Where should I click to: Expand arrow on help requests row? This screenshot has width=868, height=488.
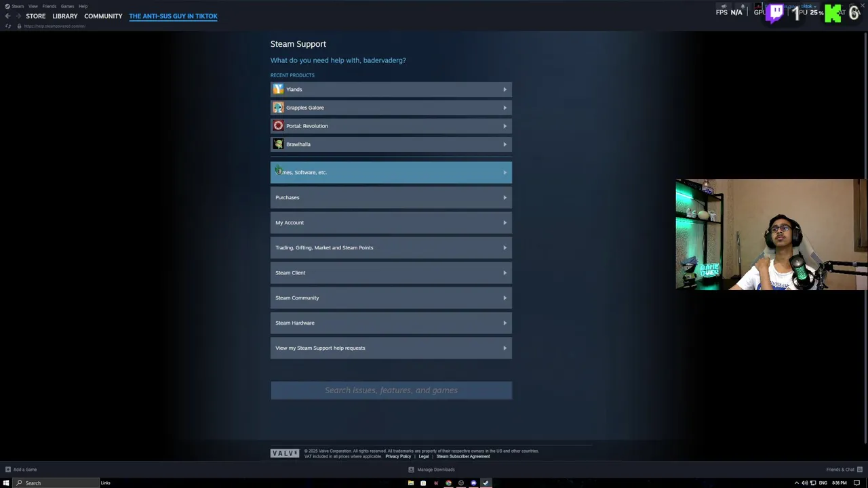pos(505,348)
